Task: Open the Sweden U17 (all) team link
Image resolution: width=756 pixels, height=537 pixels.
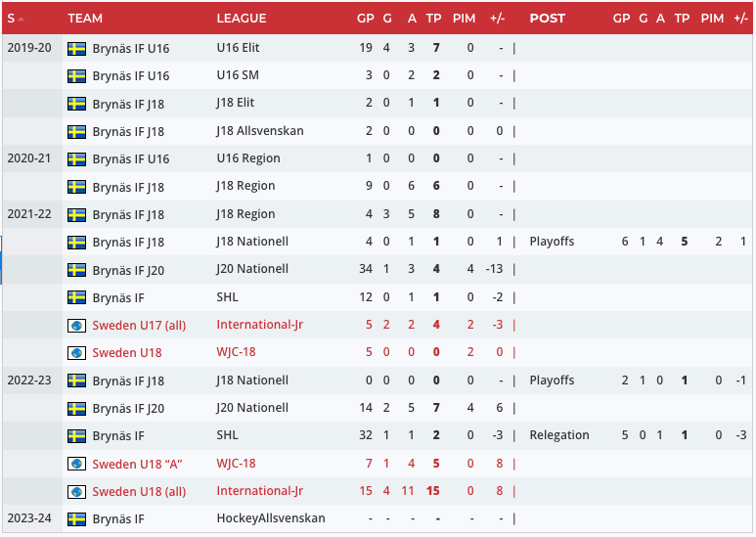Action: click(139, 325)
